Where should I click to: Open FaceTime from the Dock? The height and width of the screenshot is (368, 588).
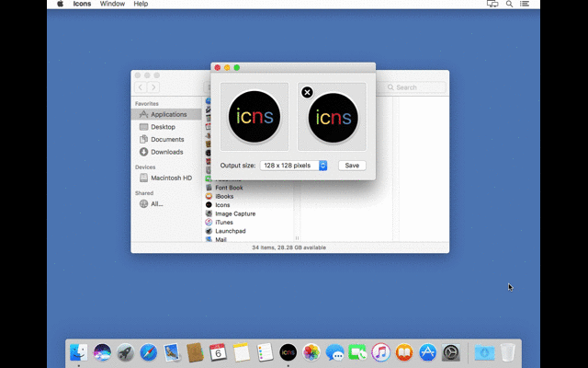coord(357,353)
